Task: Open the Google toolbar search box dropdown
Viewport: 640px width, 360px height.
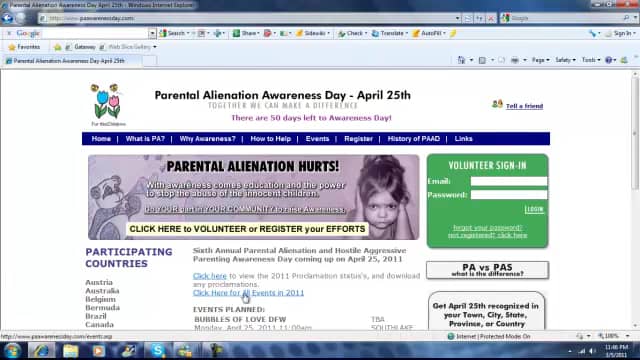Action: point(152,33)
